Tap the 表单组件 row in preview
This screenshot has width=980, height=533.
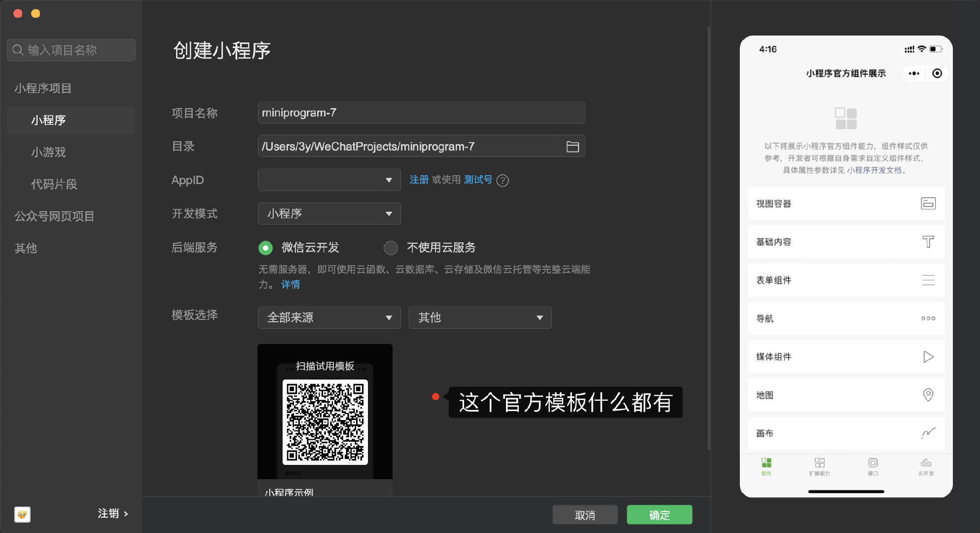coord(846,280)
